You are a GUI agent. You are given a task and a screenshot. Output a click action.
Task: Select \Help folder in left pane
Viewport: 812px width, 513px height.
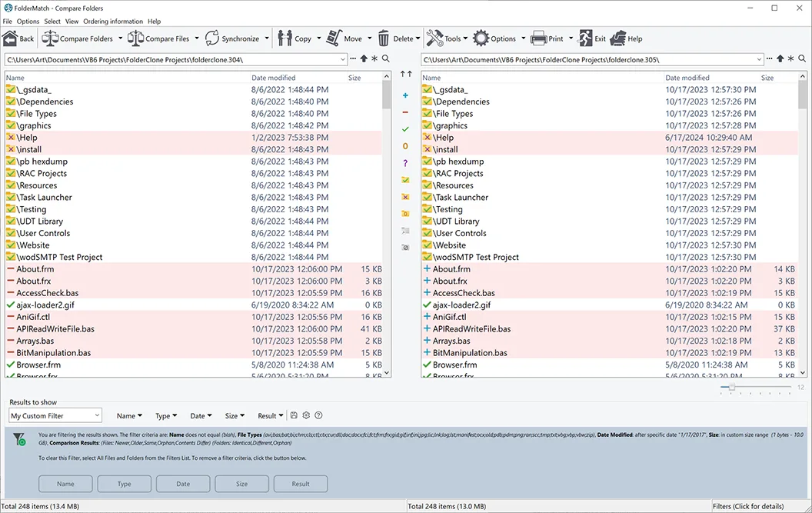tap(194, 138)
